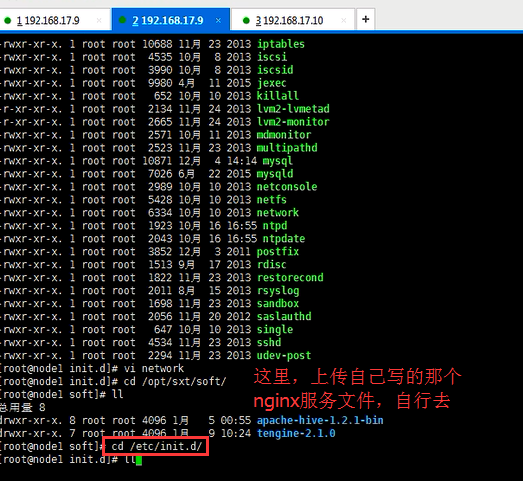Image resolution: width=523 pixels, height=481 pixels.
Task: Click the apache-hive-1.2.1-bin directory name
Action: [x=320, y=420]
